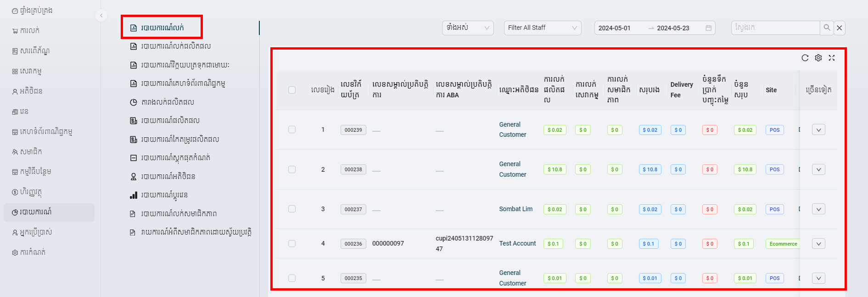The height and width of the screenshot is (297, 868).
Task: Click pie chart icon in report submenu
Action: (134, 102)
